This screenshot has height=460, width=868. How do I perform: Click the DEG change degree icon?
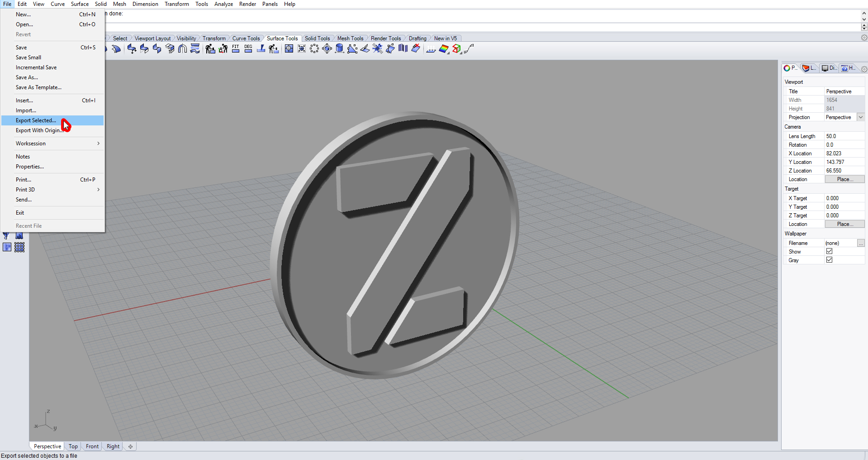(x=248, y=48)
